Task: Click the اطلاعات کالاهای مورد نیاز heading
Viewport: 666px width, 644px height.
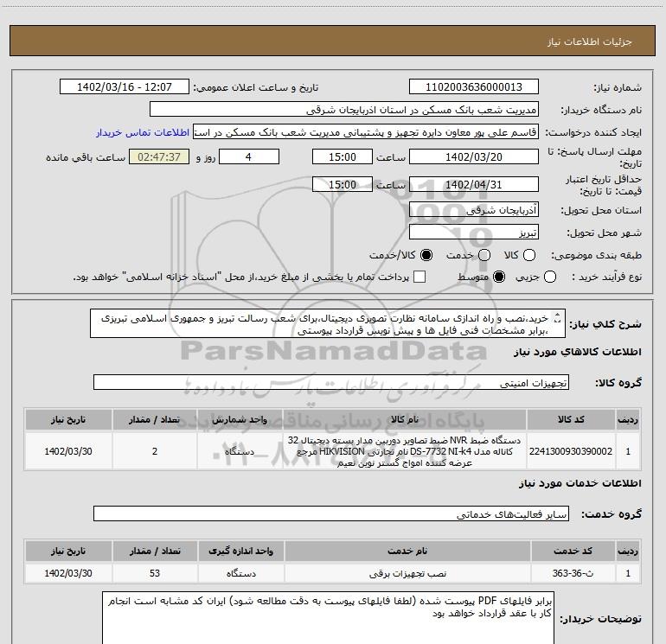Action: (577, 352)
